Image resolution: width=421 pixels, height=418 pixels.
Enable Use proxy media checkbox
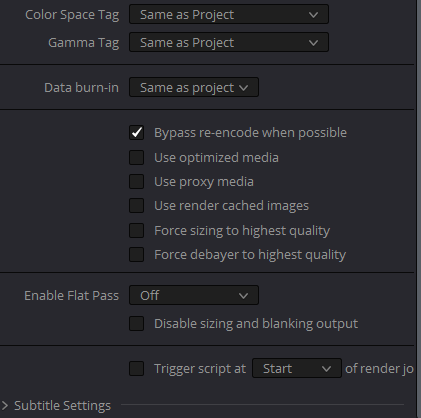137,182
